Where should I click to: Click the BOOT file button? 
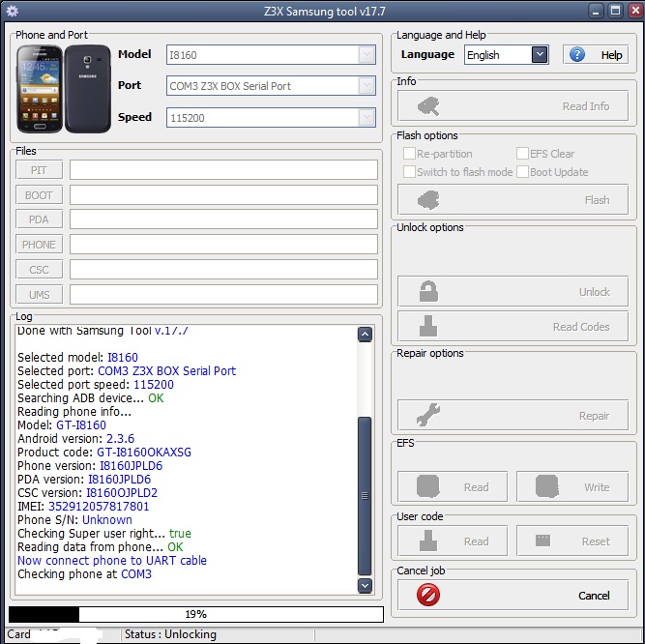39,195
